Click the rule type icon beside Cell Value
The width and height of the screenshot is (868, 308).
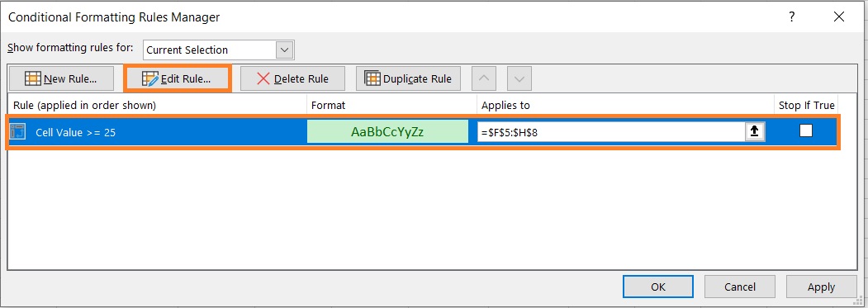click(x=18, y=132)
